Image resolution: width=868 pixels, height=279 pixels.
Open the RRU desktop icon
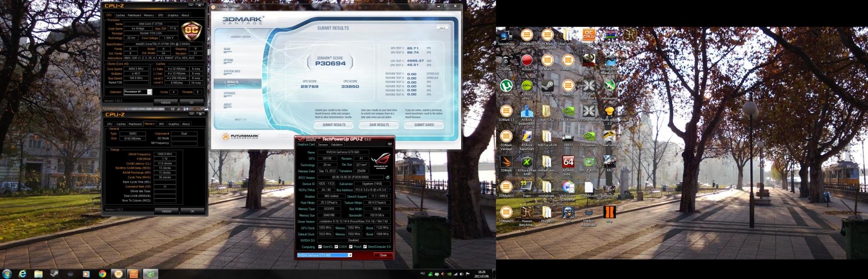[609, 163]
